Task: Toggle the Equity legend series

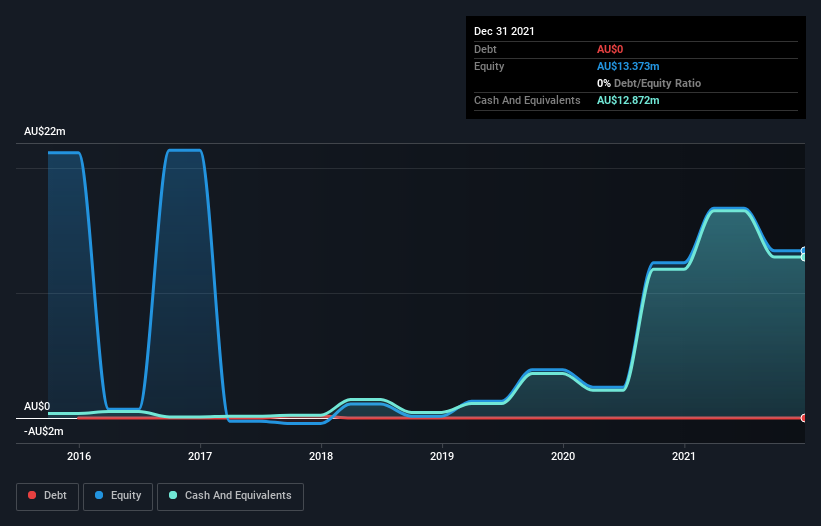Action: [118, 496]
